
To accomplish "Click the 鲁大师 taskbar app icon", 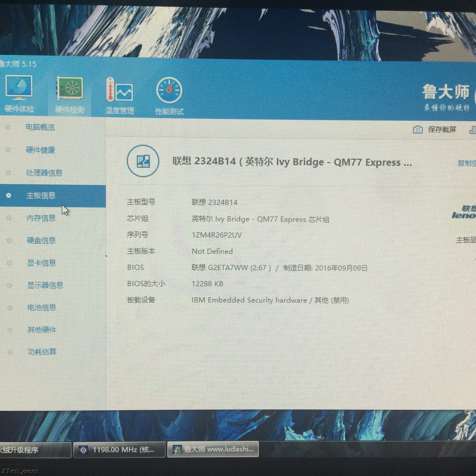I will (x=177, y=450).
